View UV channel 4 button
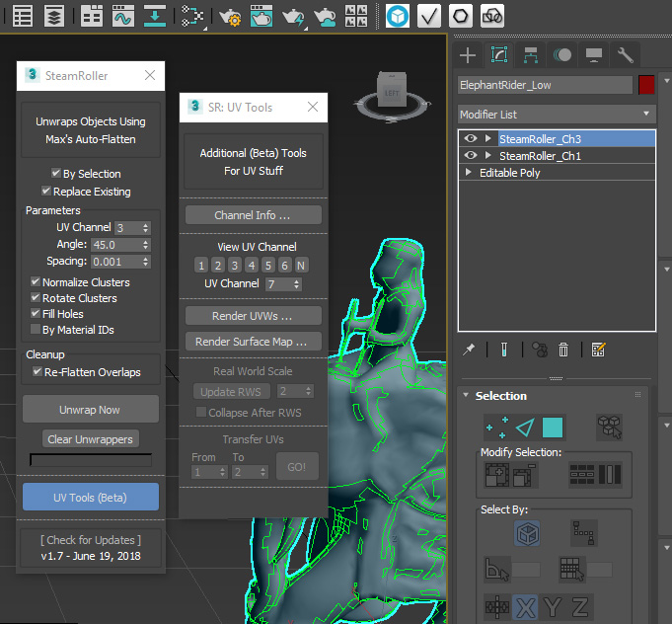Screen dimensions: 672x624 click(252, 266)
